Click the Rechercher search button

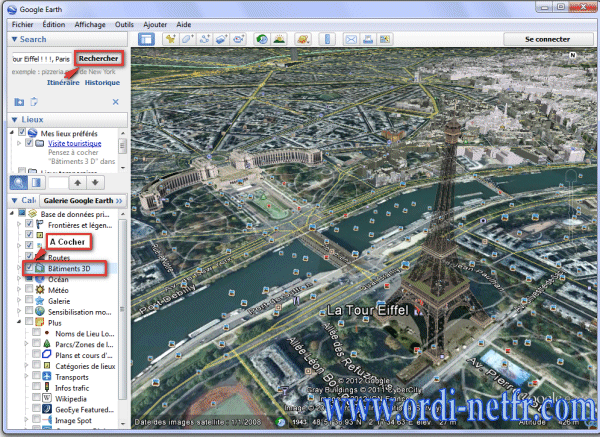coord(99,59)
